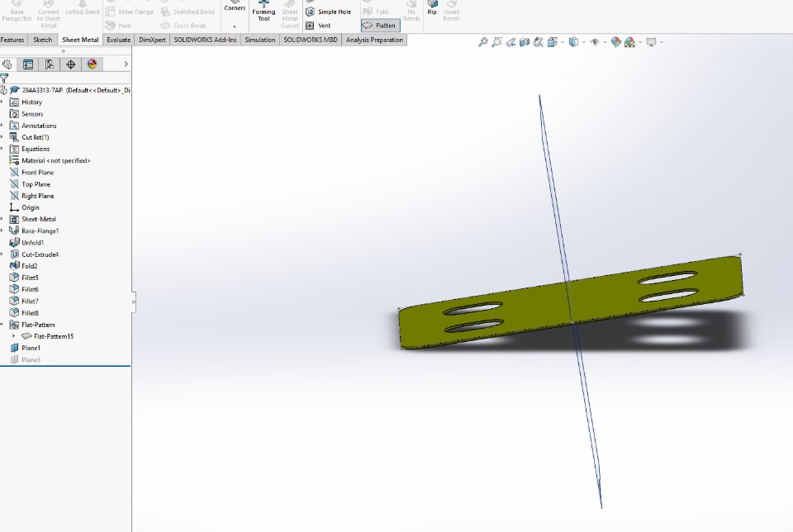Switch to the Simulation tab

260,40
